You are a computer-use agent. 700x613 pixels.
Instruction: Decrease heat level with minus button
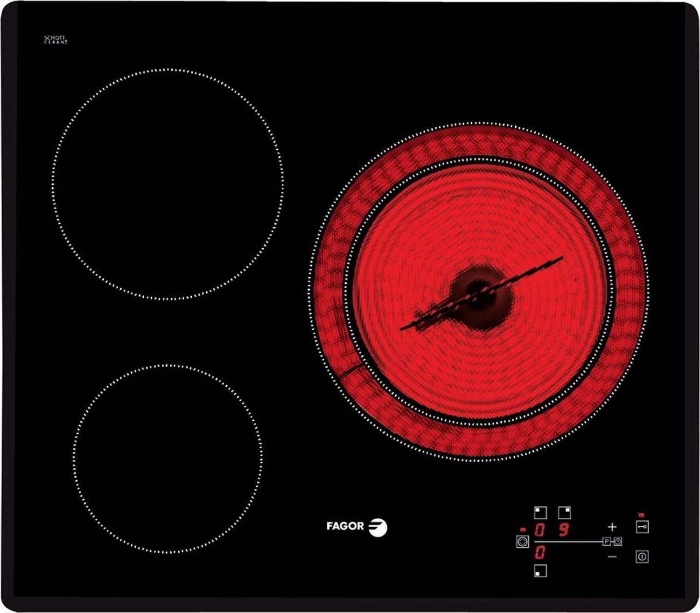[612, 557]
